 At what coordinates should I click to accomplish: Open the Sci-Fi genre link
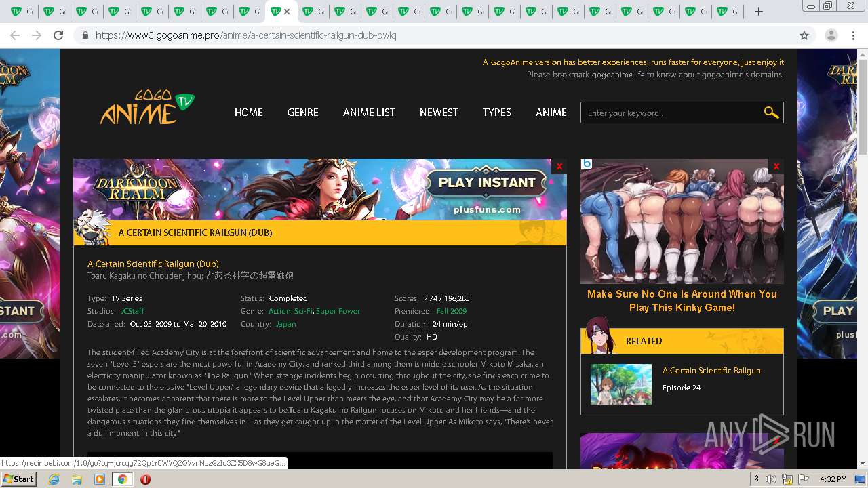point(303,311)
